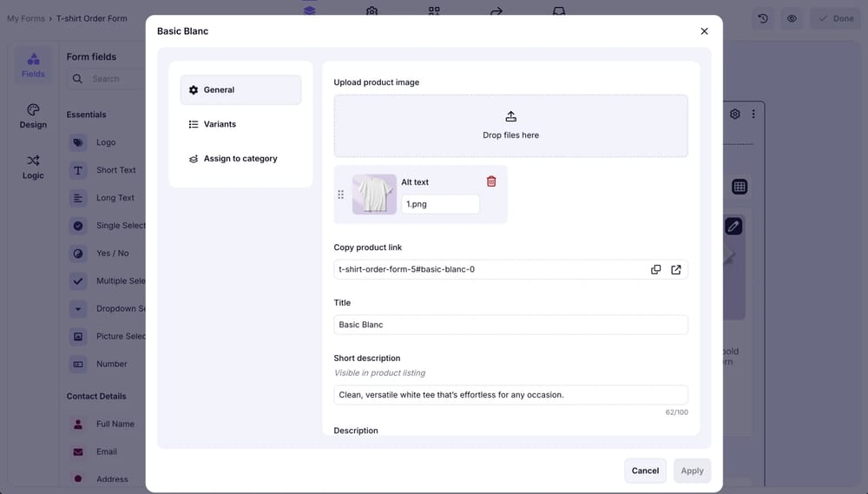The image size is (868, 494).
Task: Add a Number field
Action: tap(106, 364)
